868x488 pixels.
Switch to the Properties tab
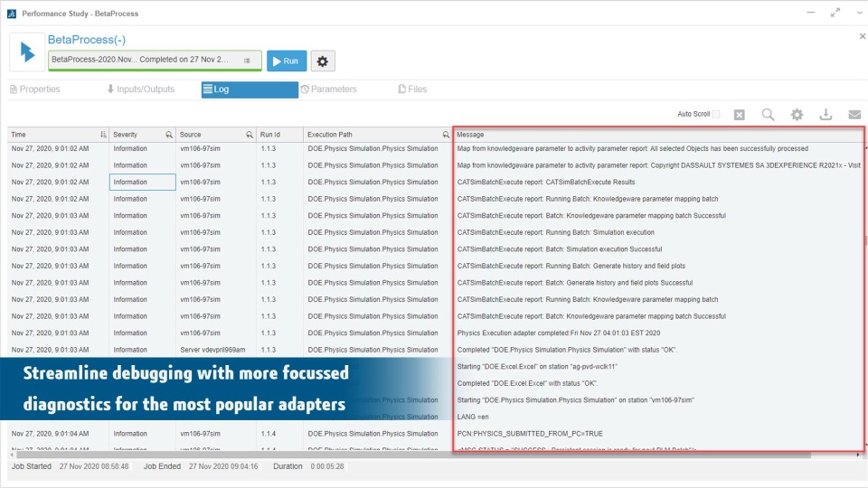[x=35, y=89]
